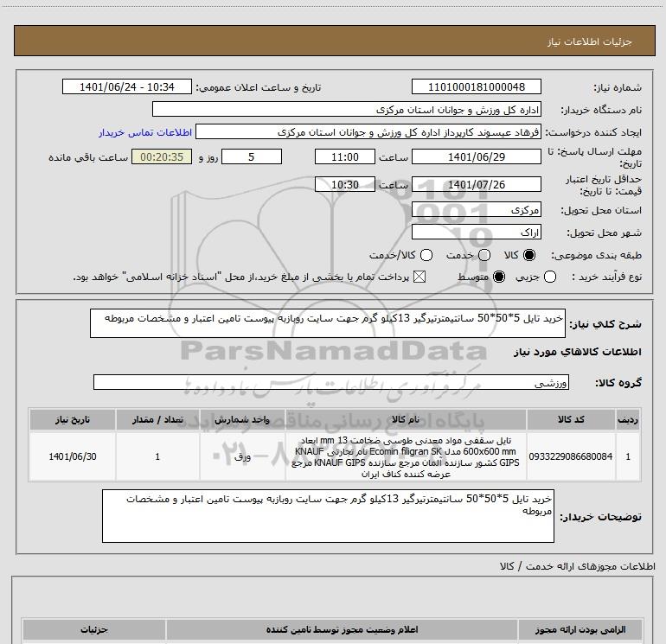Click the announcement date field 1401/06/24 - 10:34
The image size is (666, 644).
click(127, 87)
